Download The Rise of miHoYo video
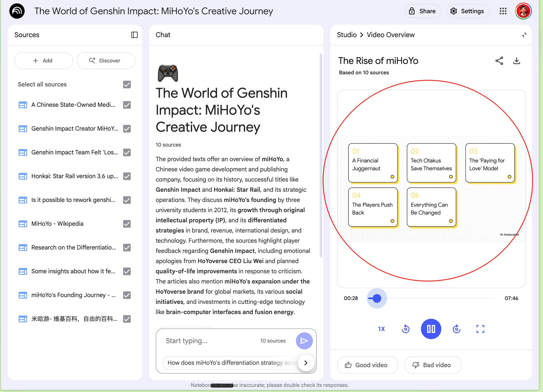Image resolution: width=543 pixels, height=392 pixels. click(x=517, y=61)
